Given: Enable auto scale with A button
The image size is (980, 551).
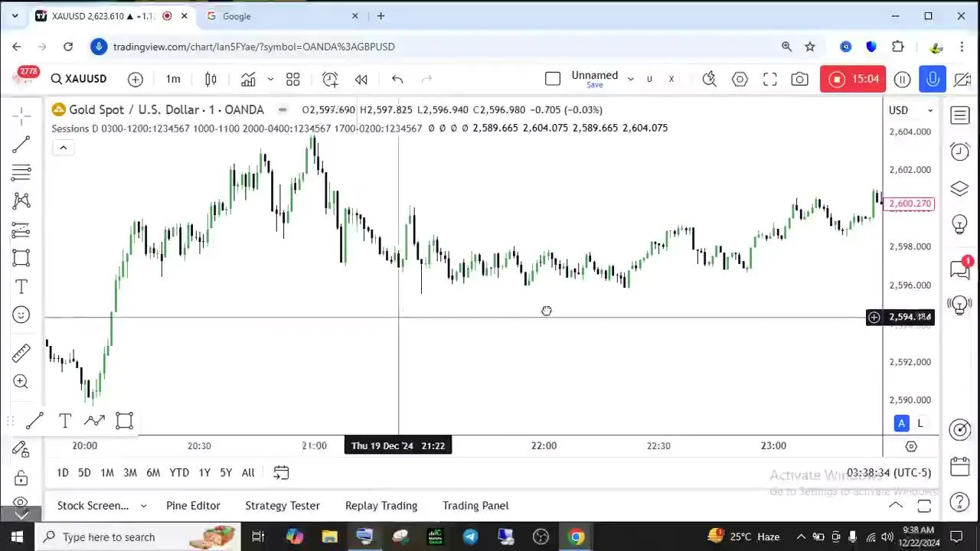Looking at the screenshot, I should pyautogui.click(x=901, y=423).
